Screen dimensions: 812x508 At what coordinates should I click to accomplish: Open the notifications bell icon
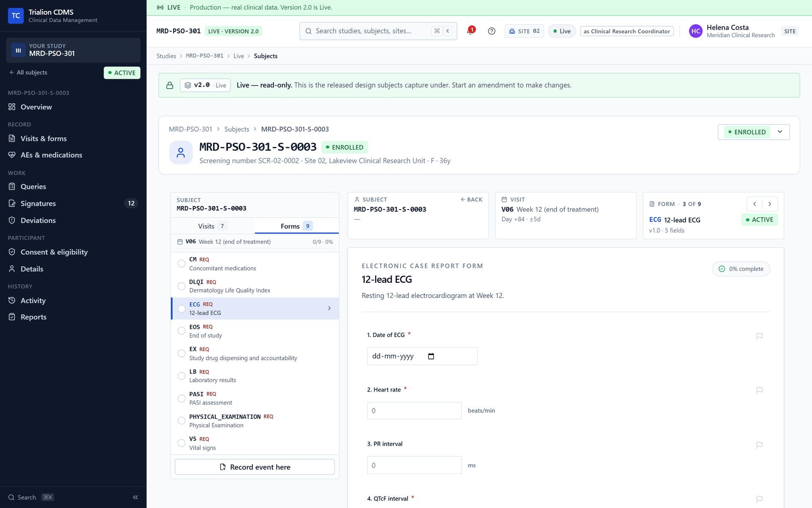(470, 31)
